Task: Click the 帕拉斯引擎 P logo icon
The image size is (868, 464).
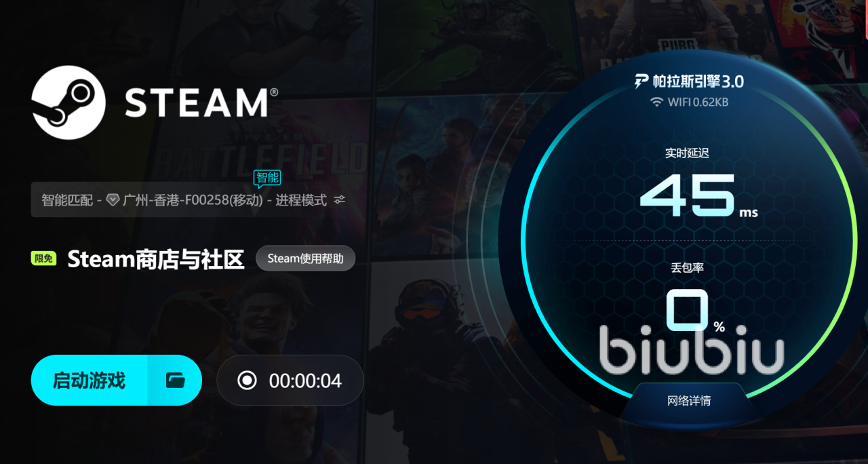Action: [642, 81]
